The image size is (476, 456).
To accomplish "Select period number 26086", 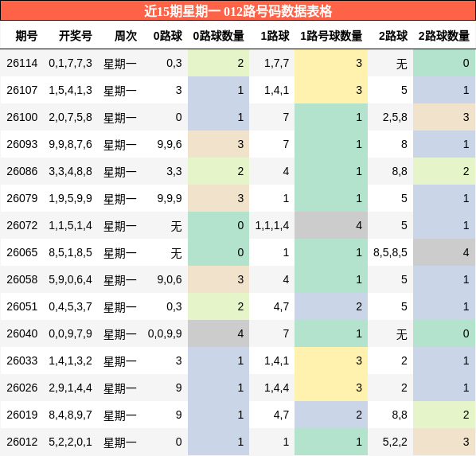I will click(21, 171).
